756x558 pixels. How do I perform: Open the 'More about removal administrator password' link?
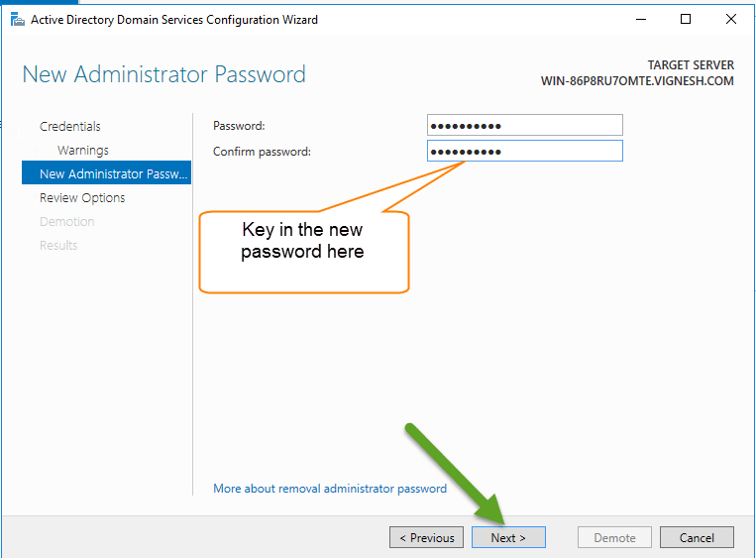pos(330,489)
